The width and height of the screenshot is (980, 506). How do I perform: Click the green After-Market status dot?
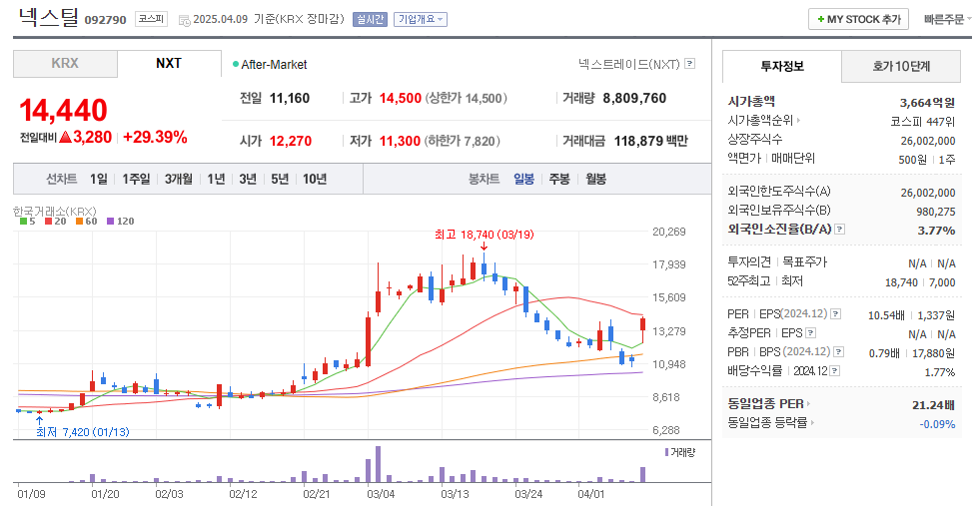point(236,64)
